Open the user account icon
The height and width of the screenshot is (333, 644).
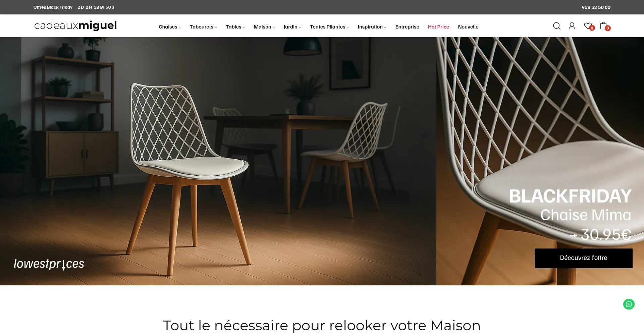coord(572,26)
